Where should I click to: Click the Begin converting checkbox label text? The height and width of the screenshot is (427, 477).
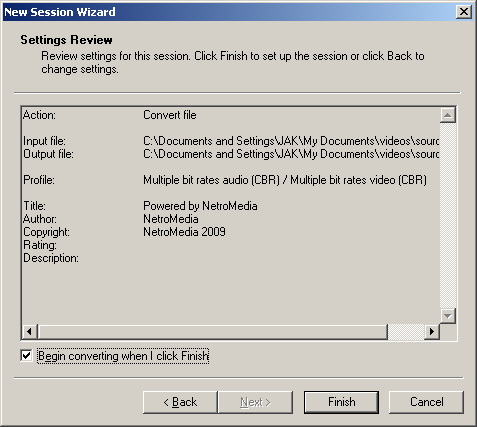123,356
